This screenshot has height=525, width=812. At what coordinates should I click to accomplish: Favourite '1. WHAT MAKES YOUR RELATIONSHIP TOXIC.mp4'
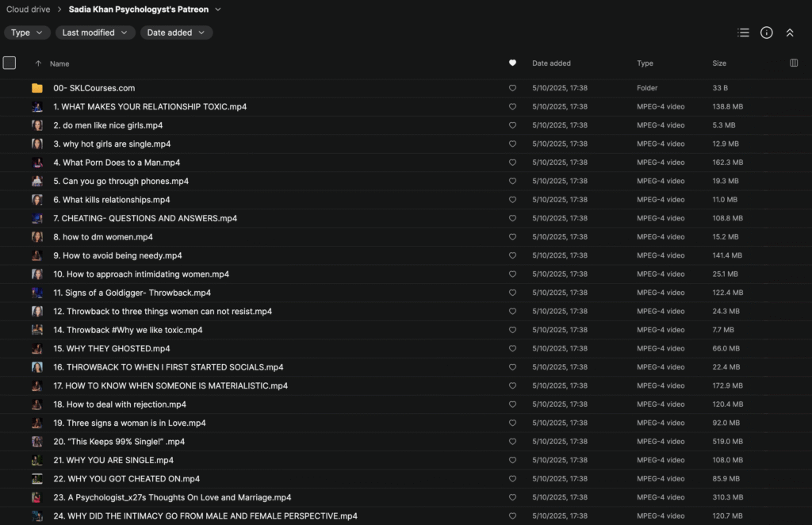[512, 107]
